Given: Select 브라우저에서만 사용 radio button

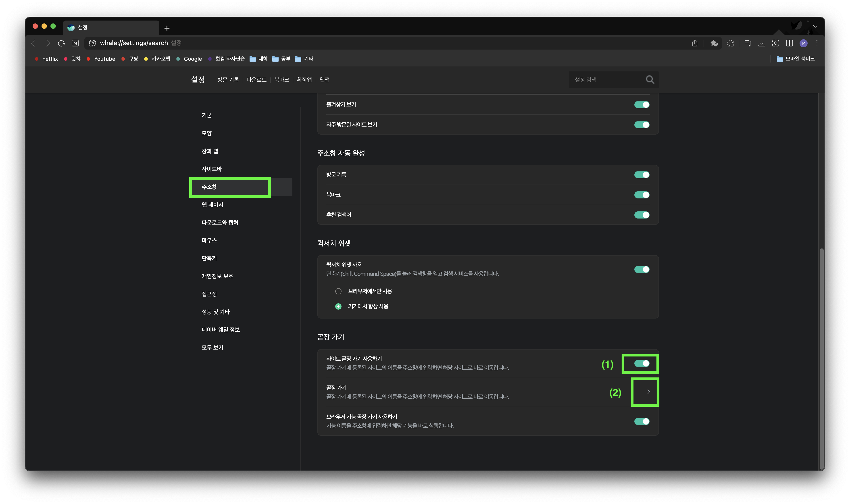Looking at the screenshot, I should coord(338,291).
